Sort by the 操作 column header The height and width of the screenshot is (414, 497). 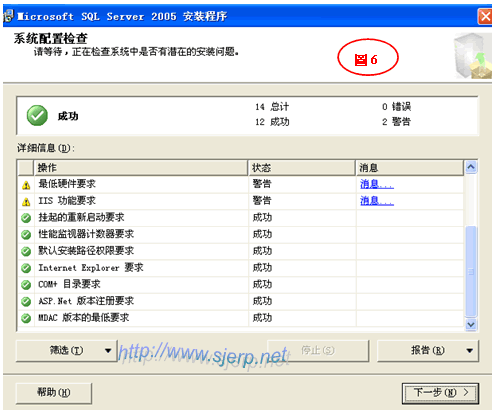point(140,168)
